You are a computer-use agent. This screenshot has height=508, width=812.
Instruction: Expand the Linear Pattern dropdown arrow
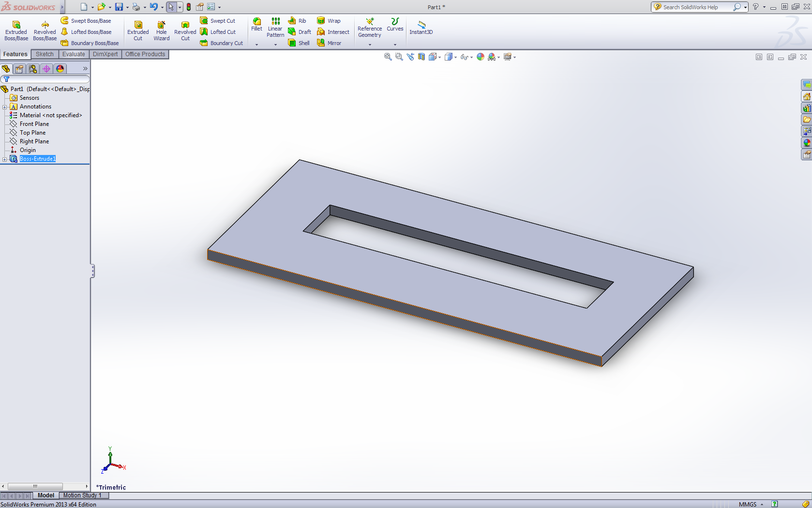pos(275,45)
